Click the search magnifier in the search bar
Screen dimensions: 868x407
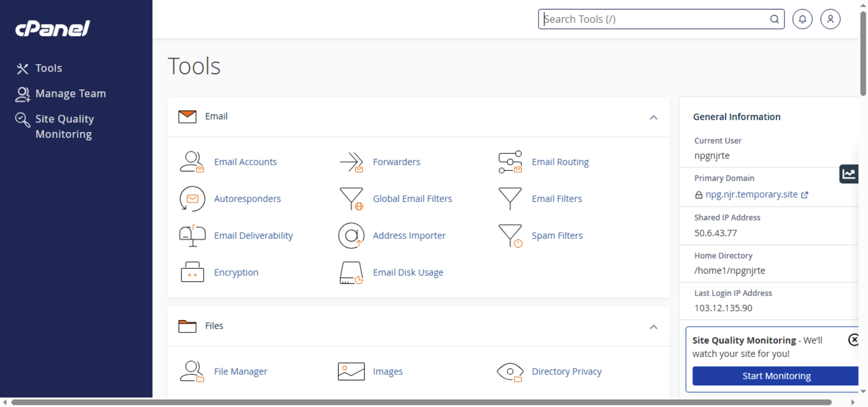click(x=774, y=19)
